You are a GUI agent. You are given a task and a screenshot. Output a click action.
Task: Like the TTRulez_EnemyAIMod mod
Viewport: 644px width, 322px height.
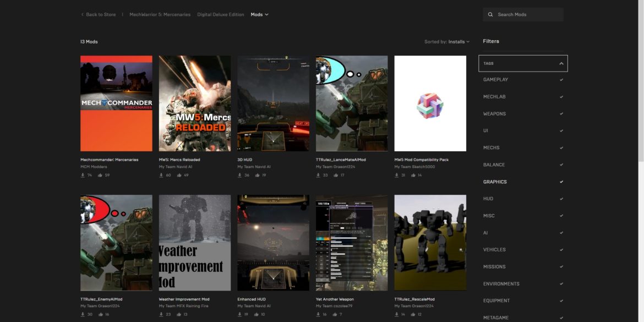100,315
